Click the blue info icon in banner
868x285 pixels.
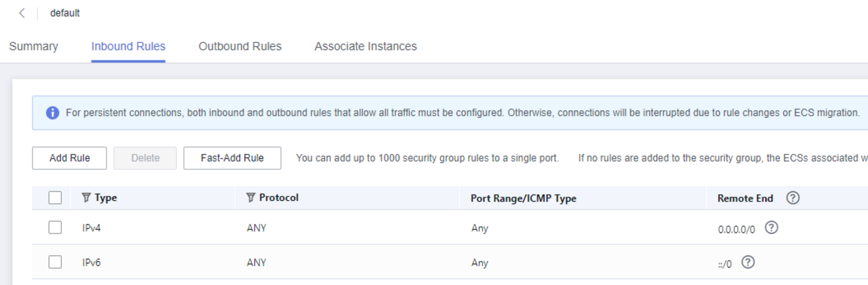[52, 113]
